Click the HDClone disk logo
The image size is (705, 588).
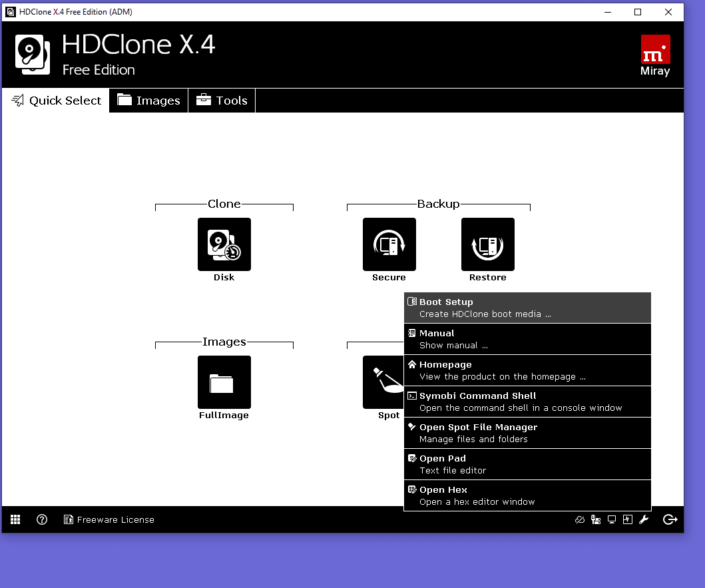[33, 55]
